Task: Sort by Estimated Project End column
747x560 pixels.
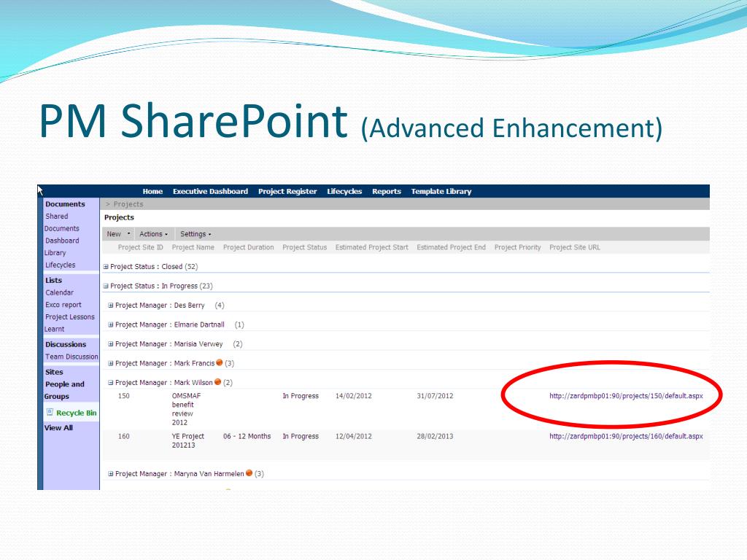Action: (451, 247)
